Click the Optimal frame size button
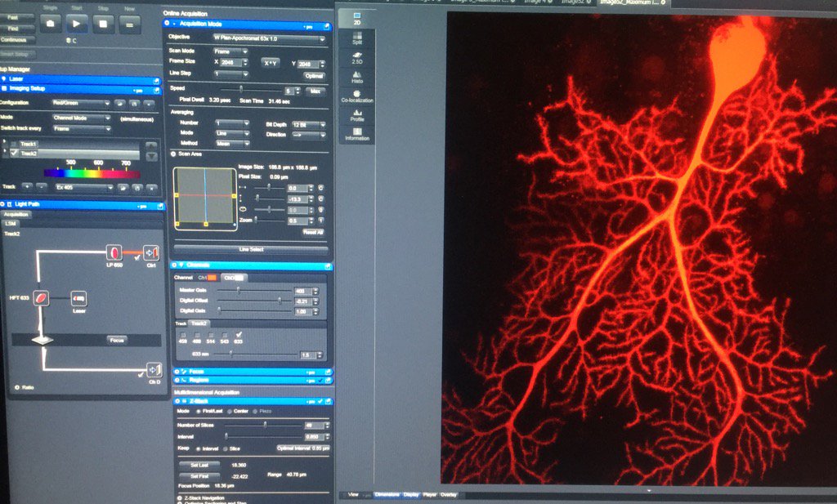 [x=315, y=76]
